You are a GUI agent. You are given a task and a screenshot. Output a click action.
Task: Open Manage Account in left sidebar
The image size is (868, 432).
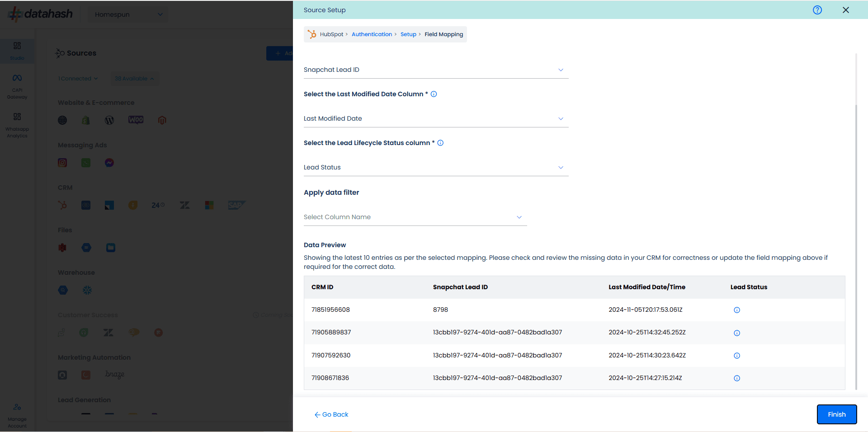tap(17, 416)
